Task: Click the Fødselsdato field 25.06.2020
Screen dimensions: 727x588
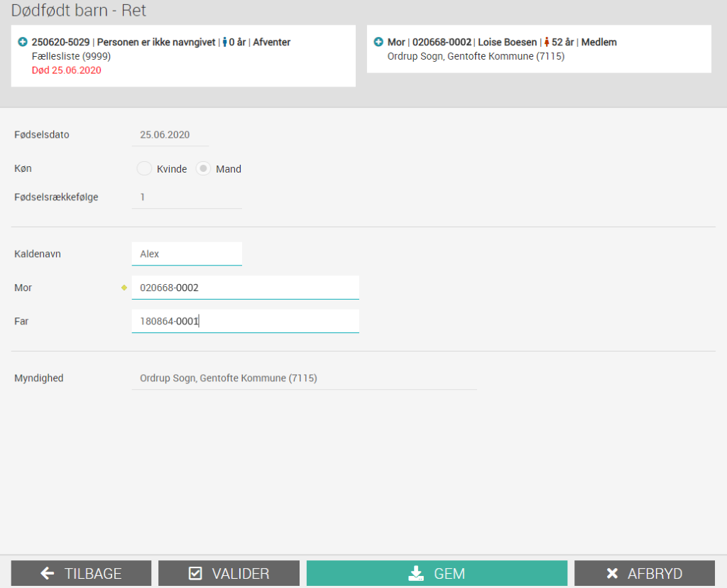Action: [x=170, y=135]
